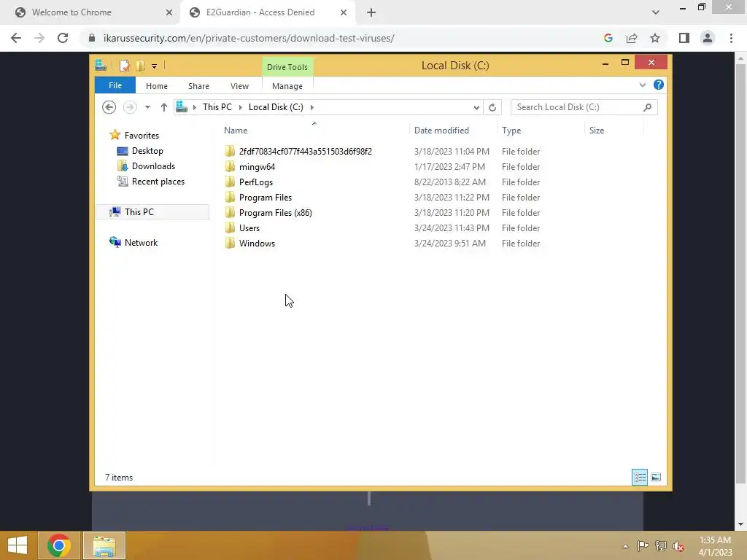Close the E2Guardian - Access Denied tab
The width and height of the screenshot is (747, 560).
click(344, 12)
